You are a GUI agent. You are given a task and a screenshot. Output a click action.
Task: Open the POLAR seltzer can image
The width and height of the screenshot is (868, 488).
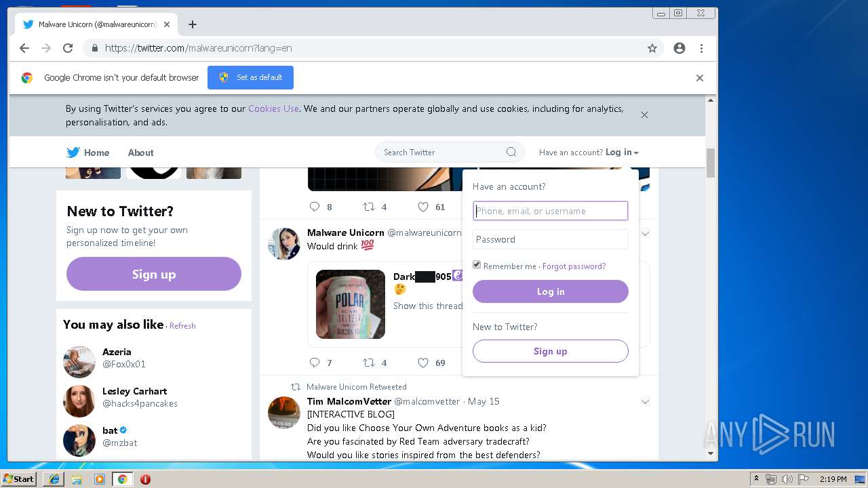(x=351, y=304)
